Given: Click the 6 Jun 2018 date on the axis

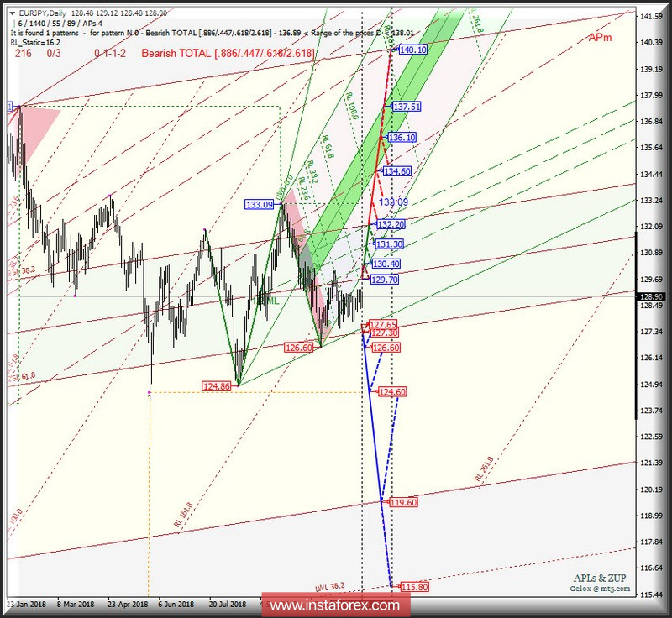Looking at the screenshot, I should pyautogui.click(x=176, y=605).
